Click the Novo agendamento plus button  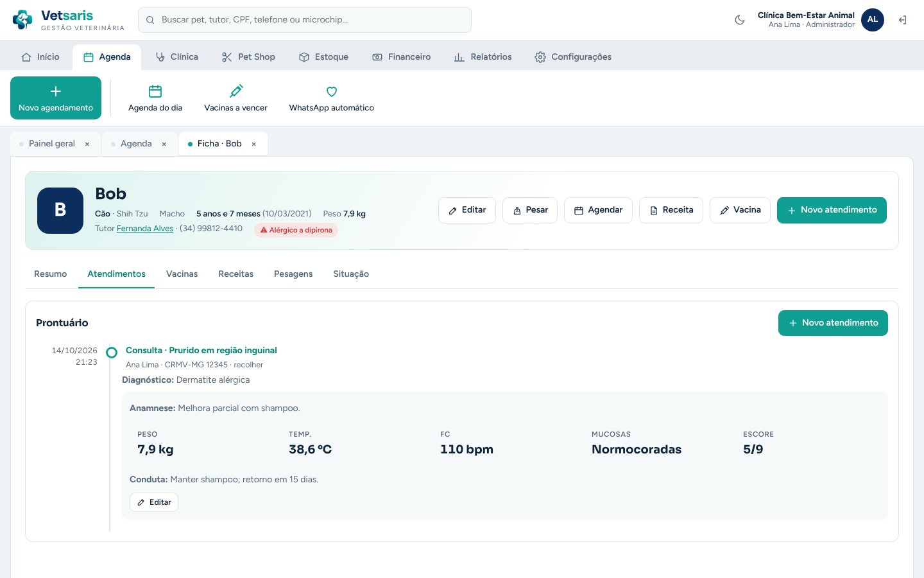tap(56, 98)
